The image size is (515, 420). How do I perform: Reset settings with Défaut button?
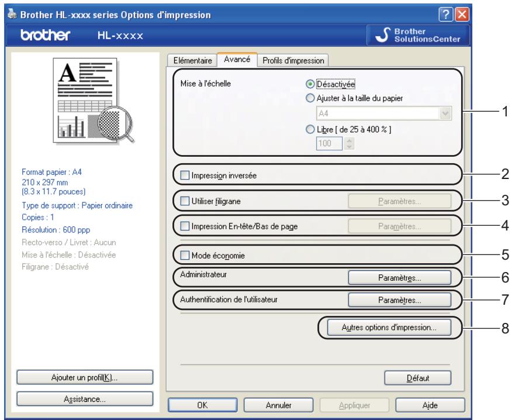coord(418,378)
